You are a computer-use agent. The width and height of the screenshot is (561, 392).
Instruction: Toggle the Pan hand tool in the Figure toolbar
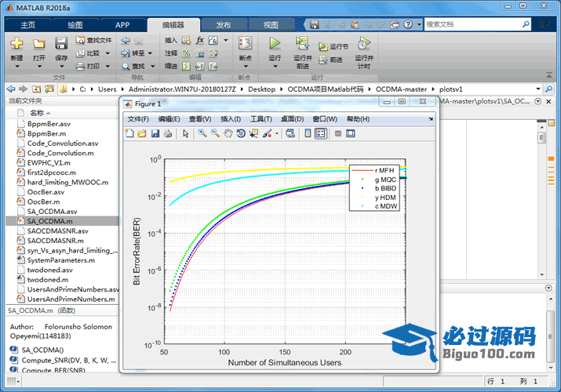pyautogui.click(x=228, y=134)
